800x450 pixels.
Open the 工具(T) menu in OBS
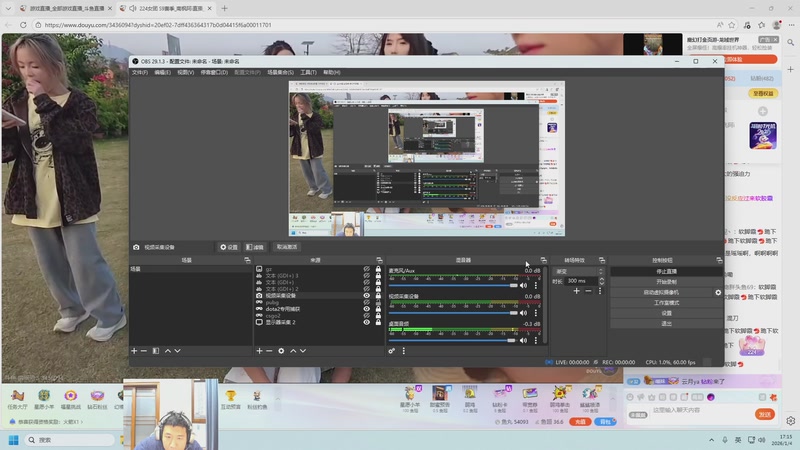pyautogui.click(x=308, y=72)
